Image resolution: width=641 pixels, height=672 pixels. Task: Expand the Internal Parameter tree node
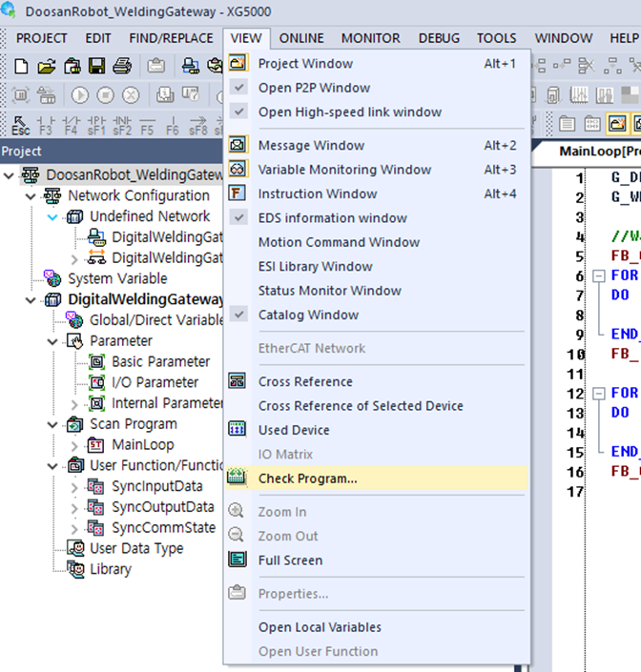[75, 404]
